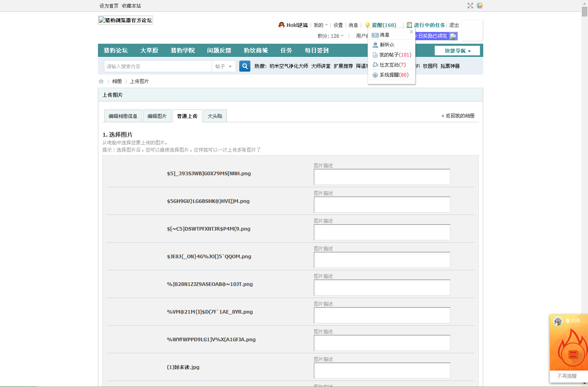588x387 pixels.
Task: Click the blue search magnifier button
Action: pos(245,66)
